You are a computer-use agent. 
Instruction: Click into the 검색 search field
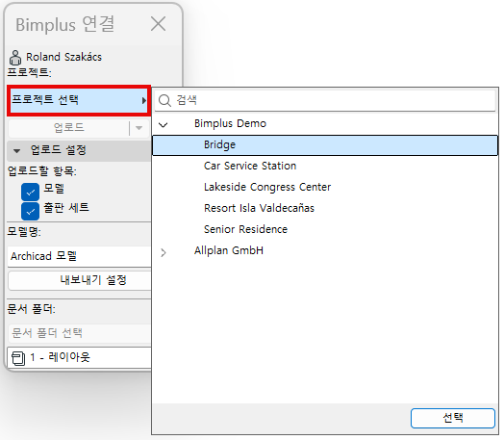click(325, 100)
